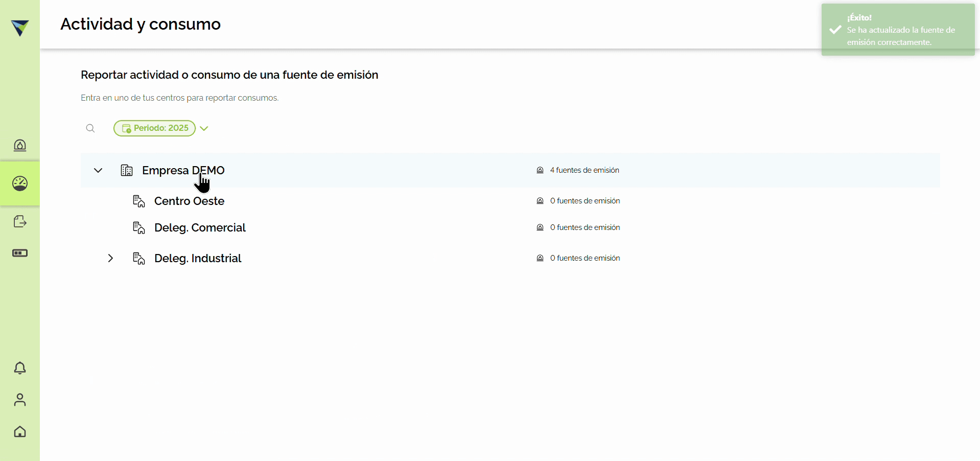Click the emission icon in Deleg. Industrial row

pyautogui.click(x=540, y=258)
